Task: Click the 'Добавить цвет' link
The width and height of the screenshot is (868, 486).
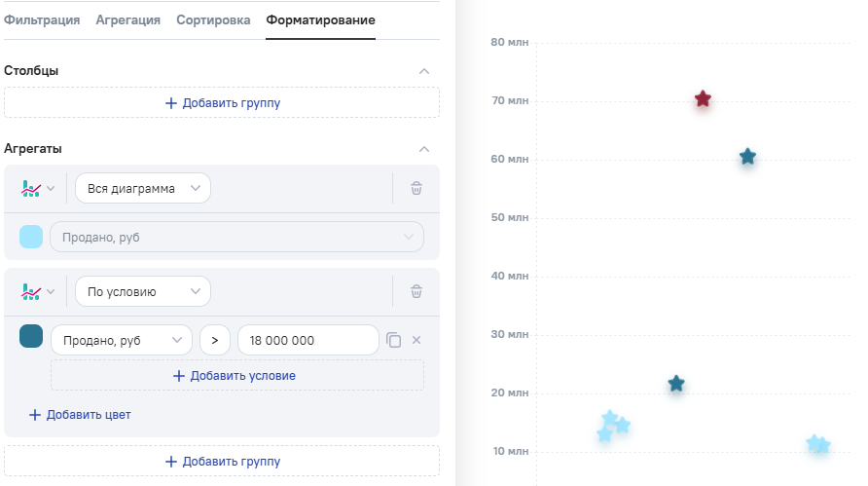Action: [x=80, y=415]
